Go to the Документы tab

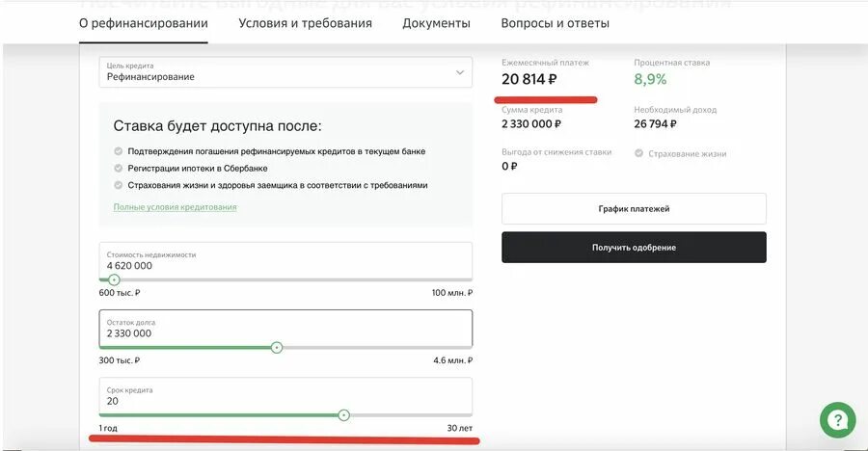[x=436, y=23]
